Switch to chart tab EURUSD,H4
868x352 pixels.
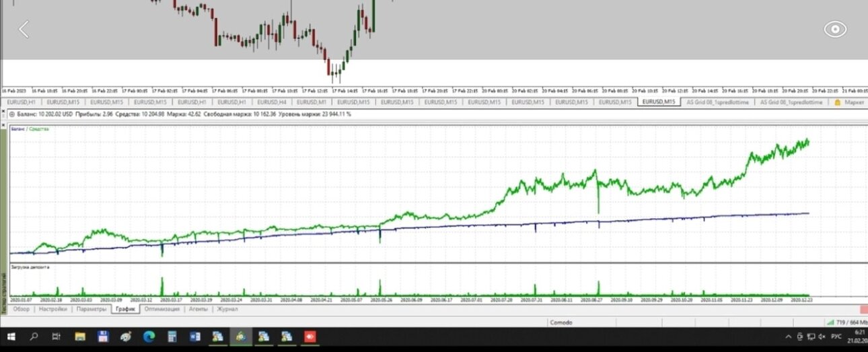(271, 102)
